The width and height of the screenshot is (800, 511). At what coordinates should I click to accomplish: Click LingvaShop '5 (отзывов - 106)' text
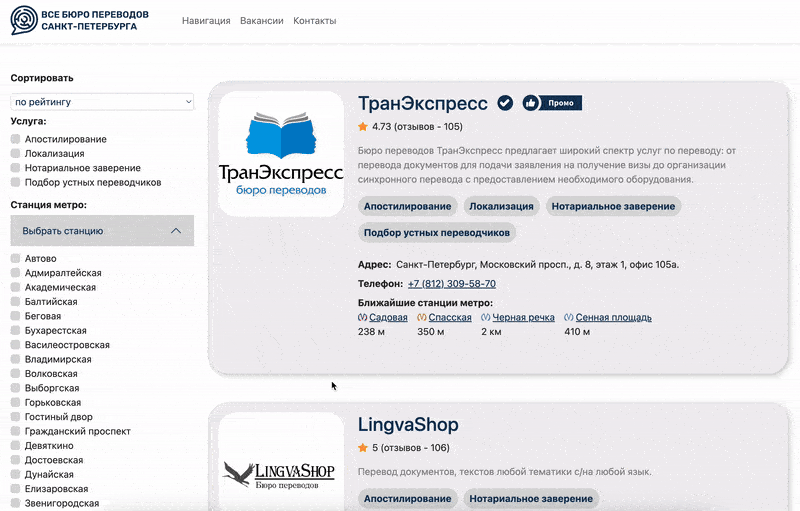click(x=411, y=448)
